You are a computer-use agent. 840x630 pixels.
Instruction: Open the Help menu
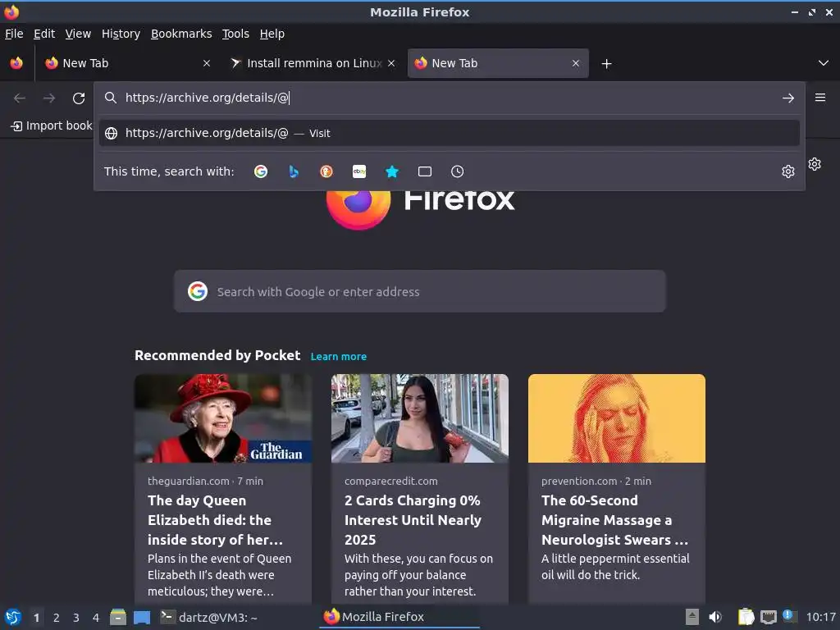pyautogui.click(x=272, y=34)
